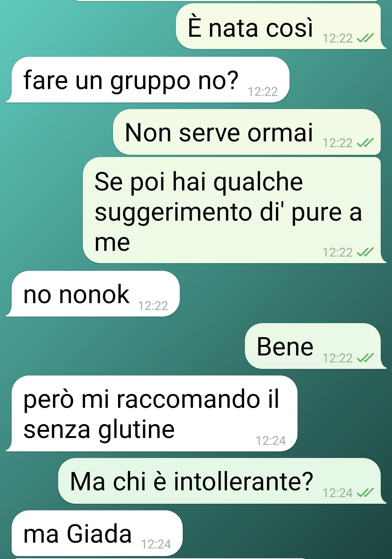Tap the read checkmarks on 'È nata così'

click(365, 38)
